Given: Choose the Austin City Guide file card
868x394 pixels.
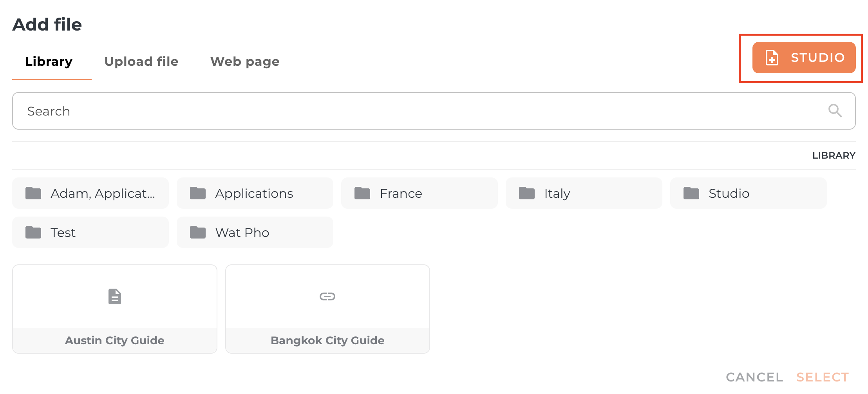Looking at the screenshot, I should pyautogui.click(x=115, y=309).
